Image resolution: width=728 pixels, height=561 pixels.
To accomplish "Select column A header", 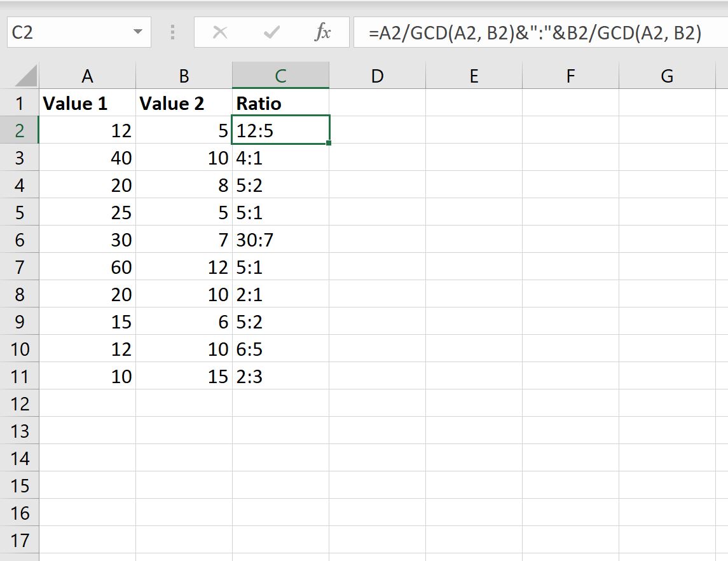I will point(87,75).
